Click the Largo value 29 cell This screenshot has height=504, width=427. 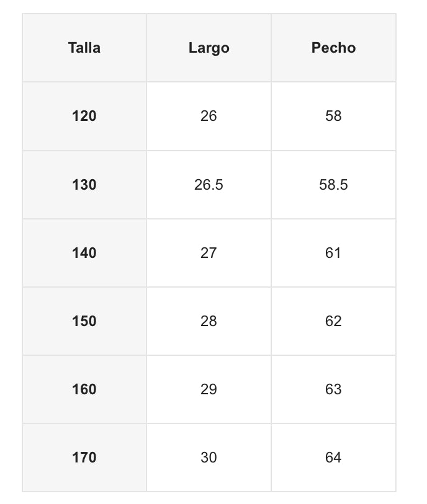[x=209, y=389]
